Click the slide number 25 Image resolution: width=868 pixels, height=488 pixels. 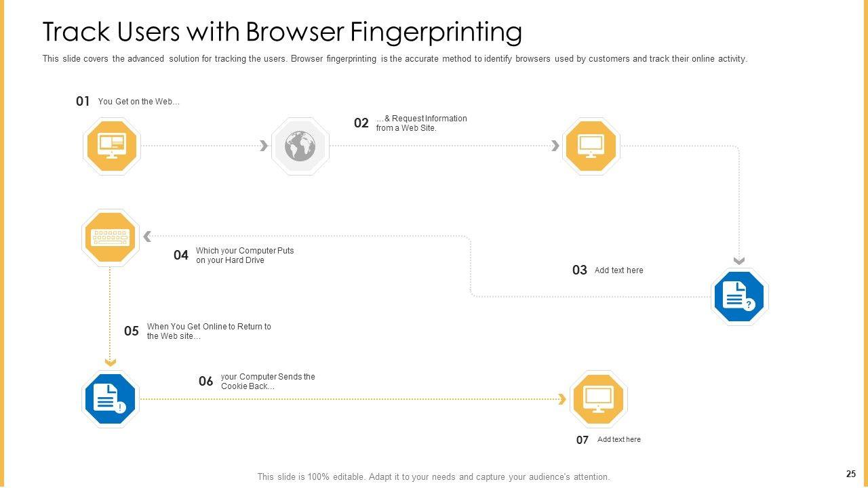(x=850, y=474)
